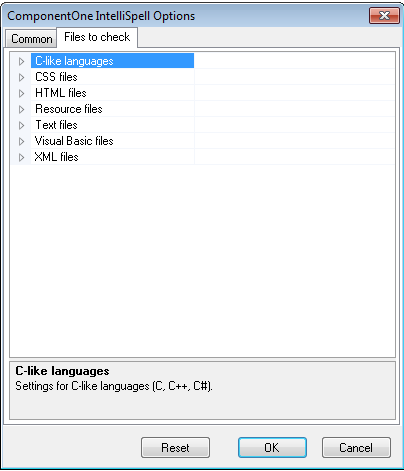Screen dimensions: 404x471
Task: Open the Files to check tab
Action: 97,37
